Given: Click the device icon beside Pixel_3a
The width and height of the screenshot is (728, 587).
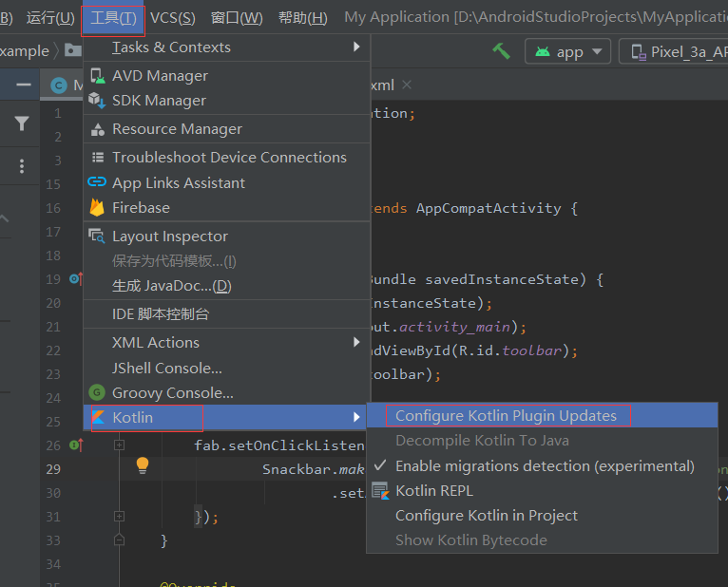Looking at the screenshot, I should 639,52.
